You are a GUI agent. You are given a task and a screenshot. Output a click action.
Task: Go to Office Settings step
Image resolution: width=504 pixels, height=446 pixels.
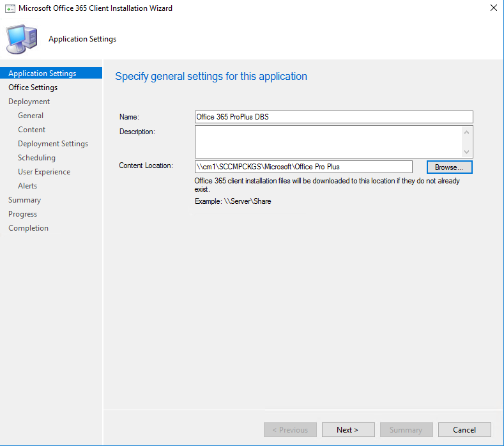pyautogui.click(x=33, y=88)
